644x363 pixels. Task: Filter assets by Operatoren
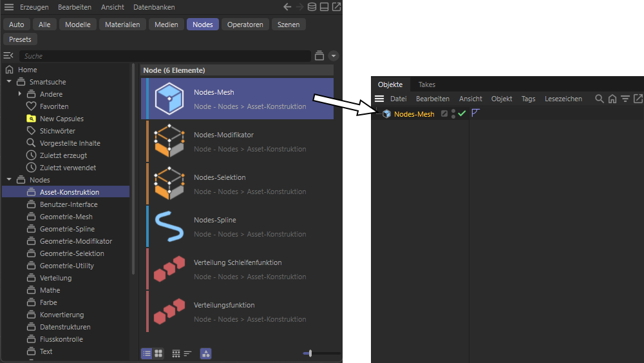click(245, 25)
